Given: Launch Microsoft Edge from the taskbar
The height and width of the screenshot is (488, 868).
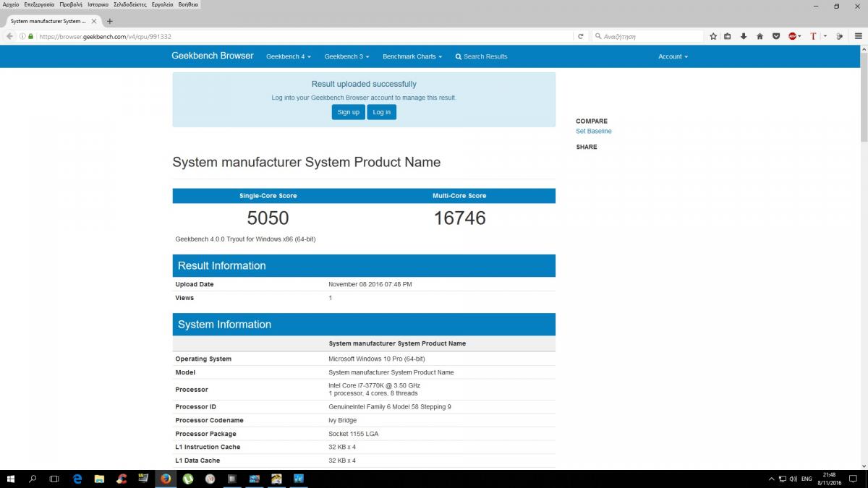Looking at the screenshot, I should coord(77,479).
